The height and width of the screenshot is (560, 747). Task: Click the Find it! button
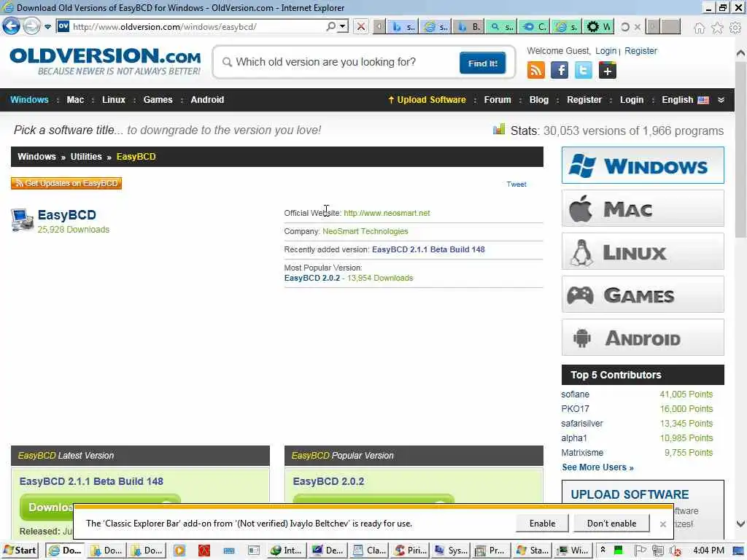point(483,63)
